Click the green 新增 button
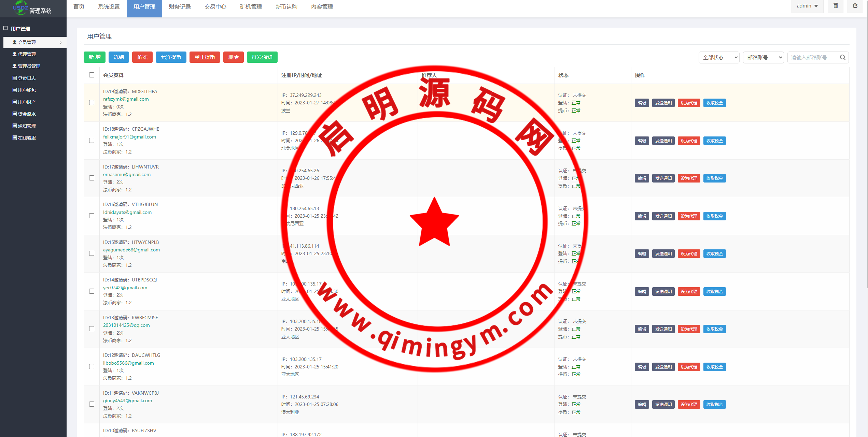868x437 pixels. (95, 57)
